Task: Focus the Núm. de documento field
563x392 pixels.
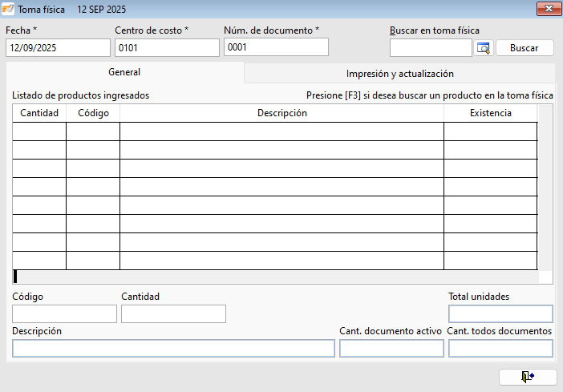Action: click(276, 47)
